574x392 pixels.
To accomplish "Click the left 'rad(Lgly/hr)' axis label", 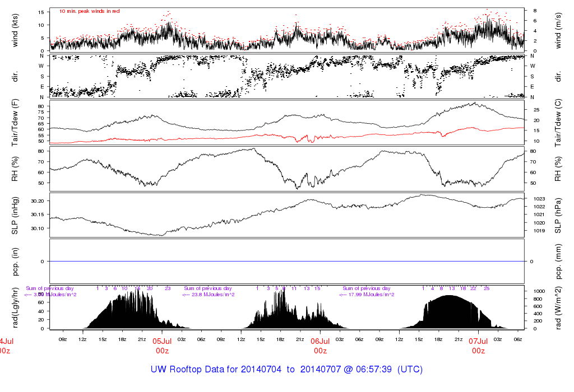I will pos(15,307).
